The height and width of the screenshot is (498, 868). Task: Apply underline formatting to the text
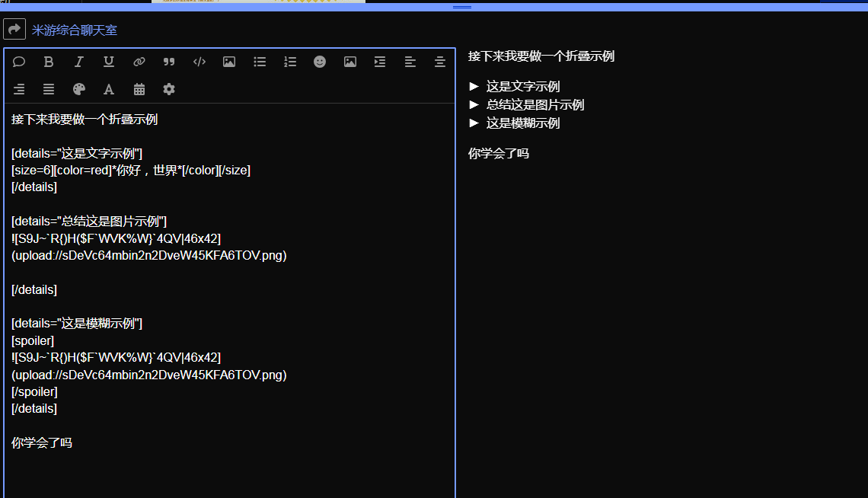108,62
